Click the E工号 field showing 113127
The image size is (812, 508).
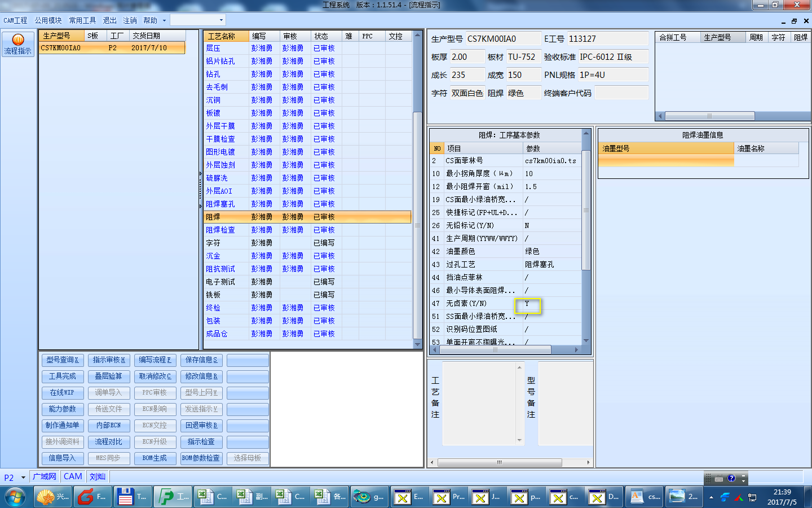pos(607,39)
